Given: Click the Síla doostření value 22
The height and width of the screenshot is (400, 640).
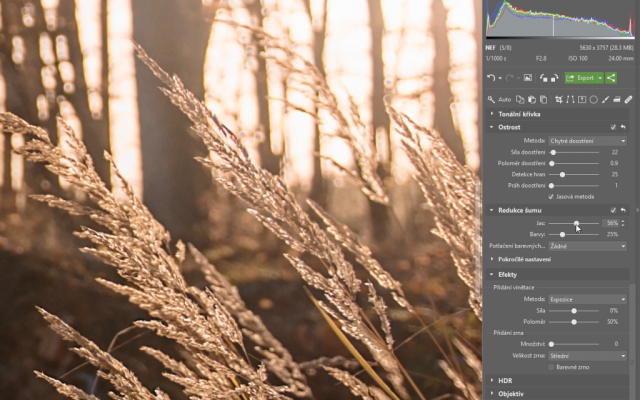Looking at the screenshot, I should pyautogui.click(x=615, y=152).
